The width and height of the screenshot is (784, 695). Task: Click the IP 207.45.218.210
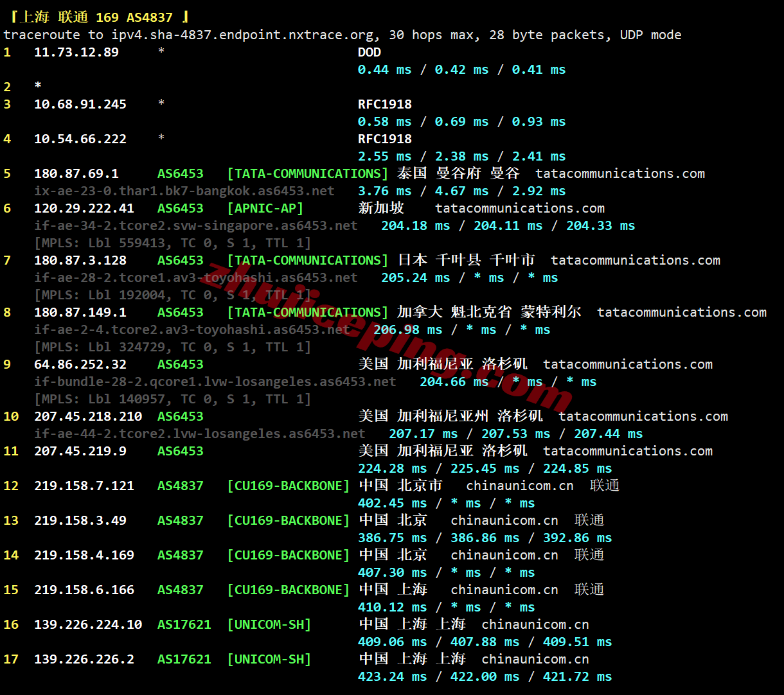(x=88, y=416)
